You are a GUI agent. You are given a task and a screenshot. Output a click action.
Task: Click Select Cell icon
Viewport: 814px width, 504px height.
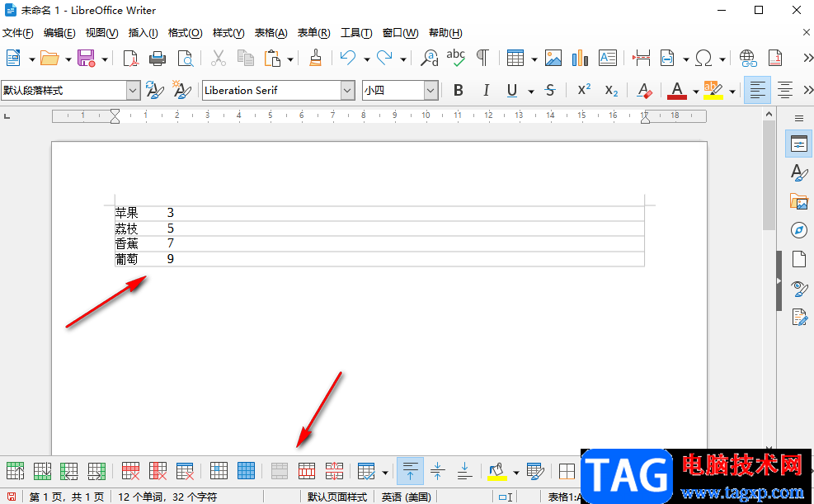[219, 471]
